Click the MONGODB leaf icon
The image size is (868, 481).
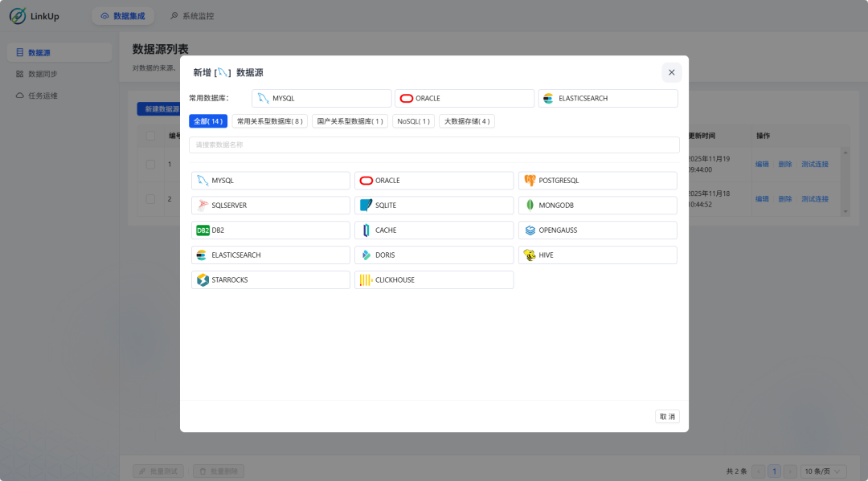pyautogui.click(x=530, y=205)
